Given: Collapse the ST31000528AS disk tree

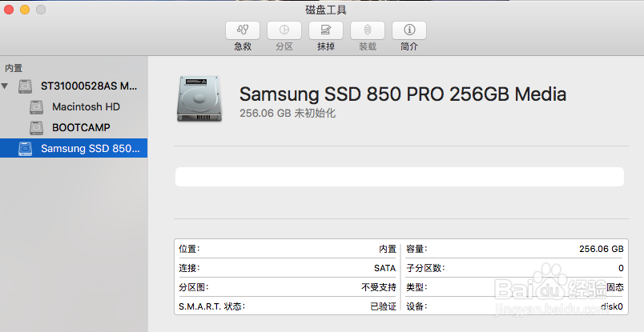Looking at the screenshot, I should (5, 86).
